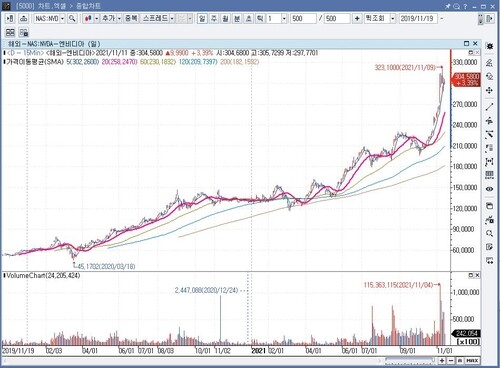Open the candlestick chart type dropdown arrow
The width and height of the screenshot is (500, 368).
tap(96, 18)
